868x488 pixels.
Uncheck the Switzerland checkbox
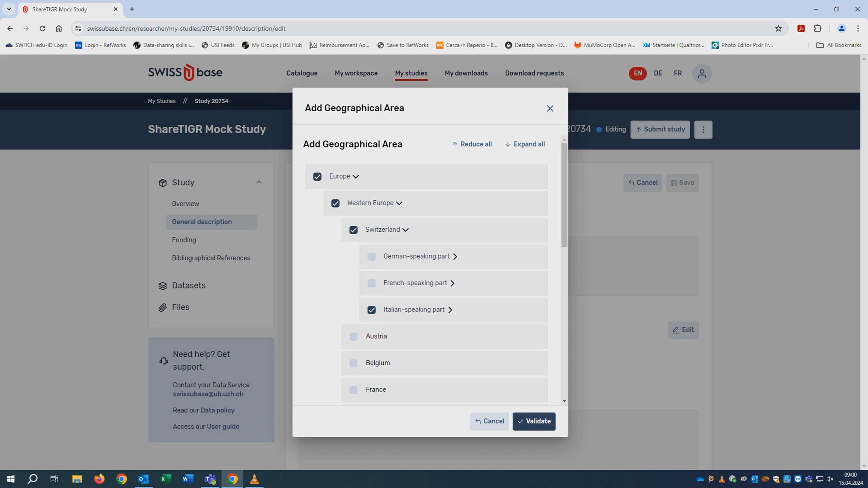point(353,230)
